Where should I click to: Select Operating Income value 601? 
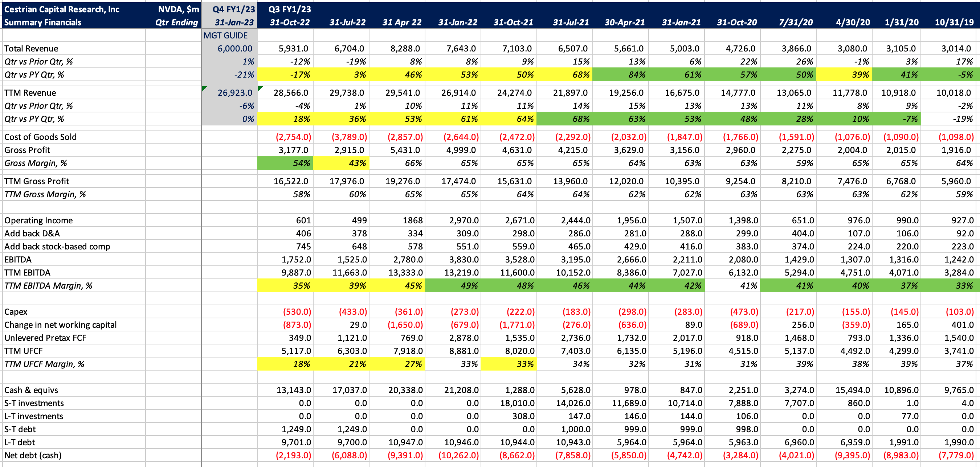tap(303, 220)
